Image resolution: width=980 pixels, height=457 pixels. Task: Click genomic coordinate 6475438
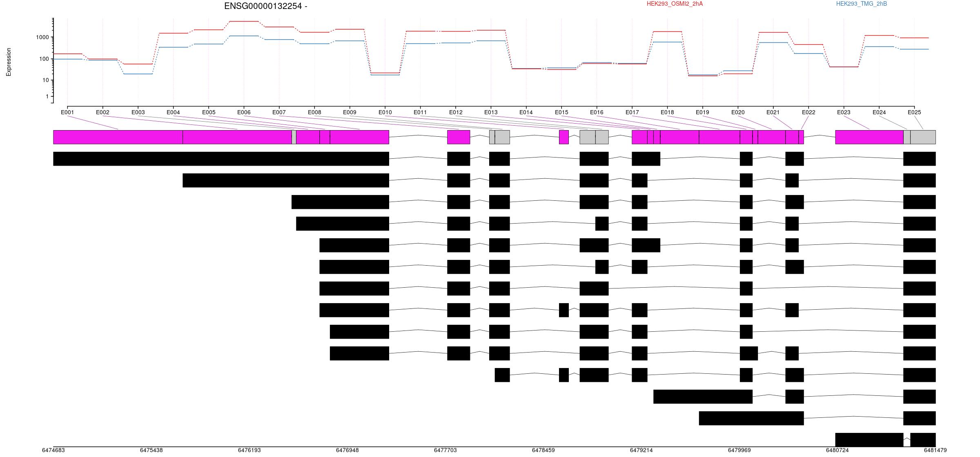click(151, 450)
